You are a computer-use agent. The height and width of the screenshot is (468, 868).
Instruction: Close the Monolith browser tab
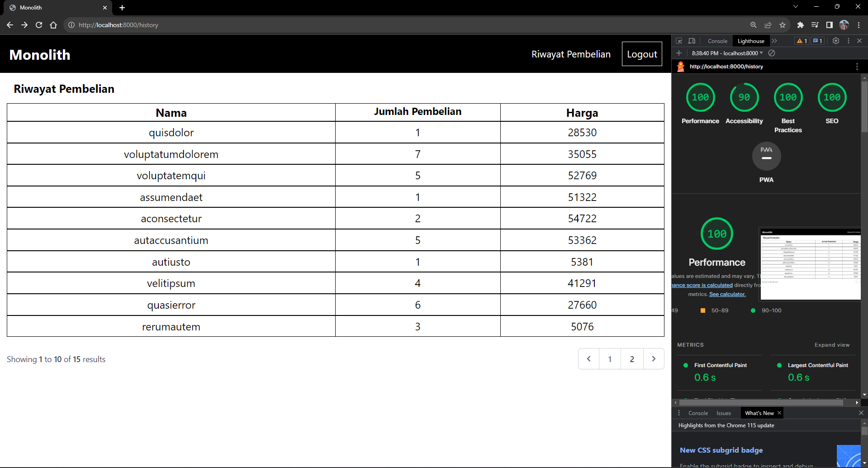tap(105, 8)
